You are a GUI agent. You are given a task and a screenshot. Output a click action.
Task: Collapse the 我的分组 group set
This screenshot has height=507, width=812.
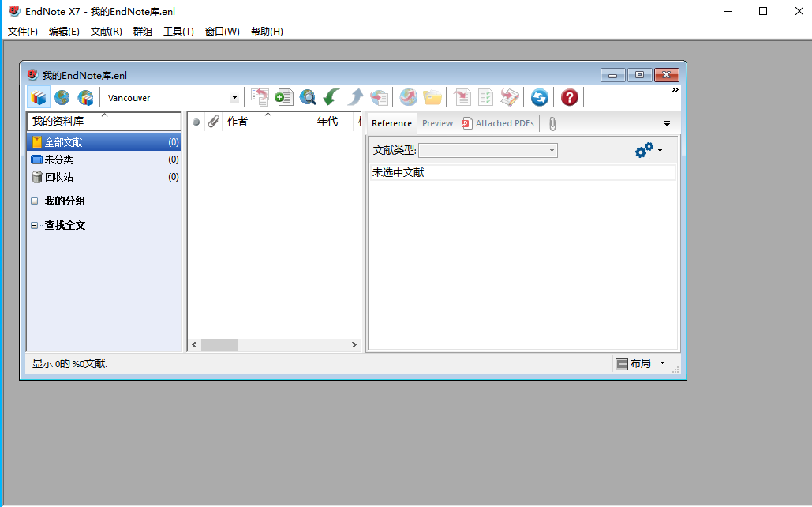(34, 201)
